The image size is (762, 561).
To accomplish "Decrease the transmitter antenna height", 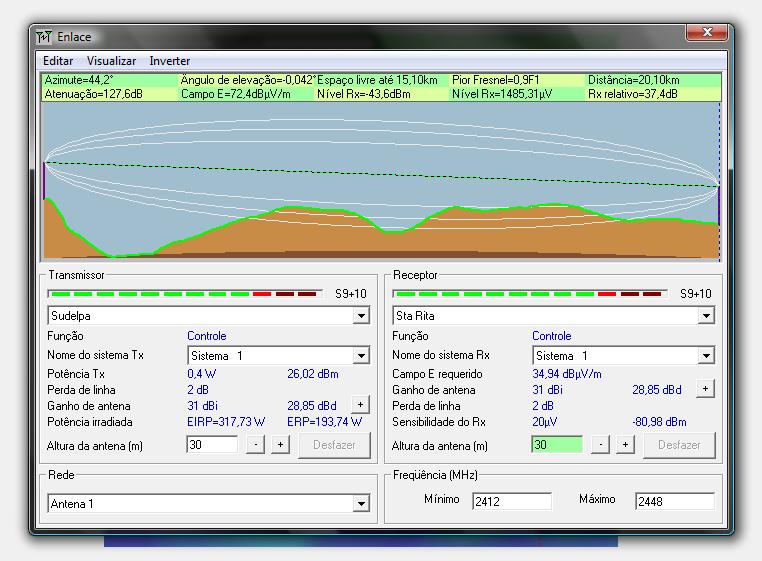I will pyautogui.click(x=256, y=445).
